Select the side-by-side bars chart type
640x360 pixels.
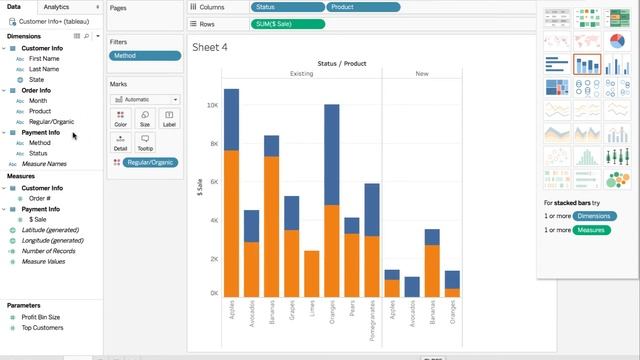click(617, 64)
